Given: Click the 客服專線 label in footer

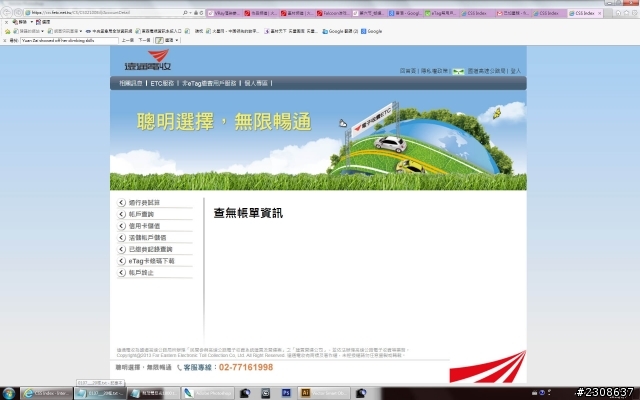Looking at the screenshot, I should click(x=198, y=367).
